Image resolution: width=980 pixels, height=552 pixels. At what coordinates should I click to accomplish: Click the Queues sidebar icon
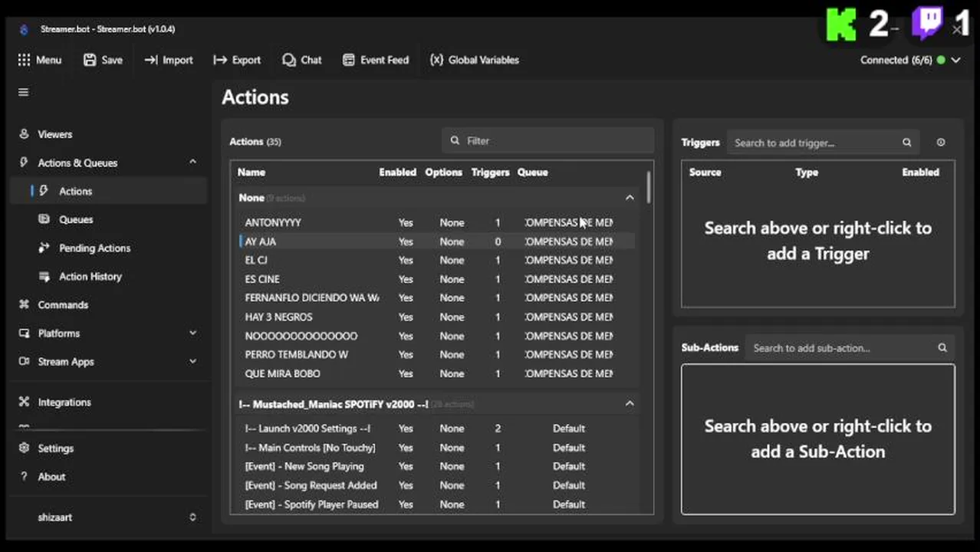[x=44, y=219]
